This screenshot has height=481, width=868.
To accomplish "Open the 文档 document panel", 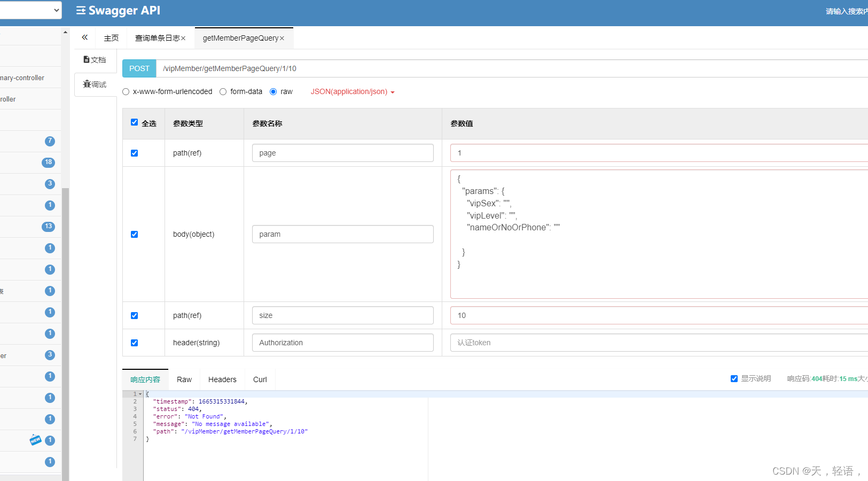I will click(x=95, y=60).
